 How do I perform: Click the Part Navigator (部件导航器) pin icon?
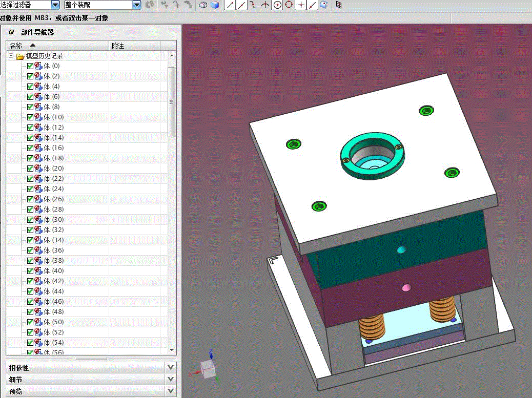pyautogui.click(x=12, y=32)
